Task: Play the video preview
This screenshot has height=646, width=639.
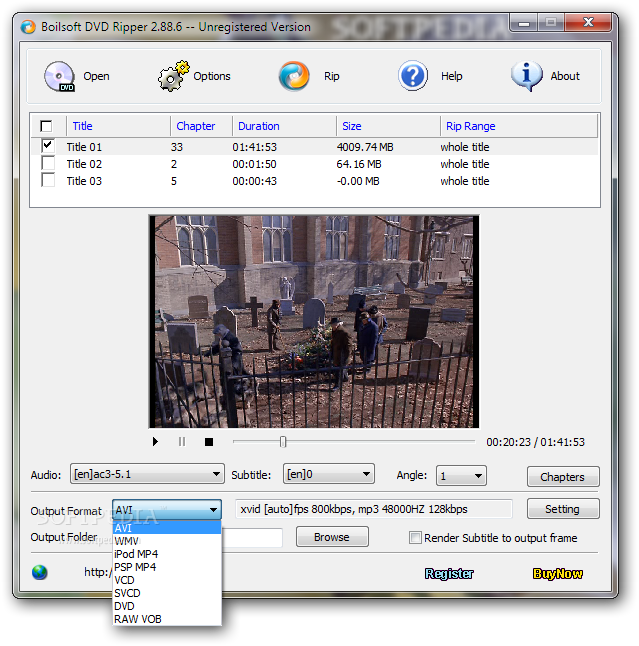Action: pyautogui.click(x=155, y=442)
